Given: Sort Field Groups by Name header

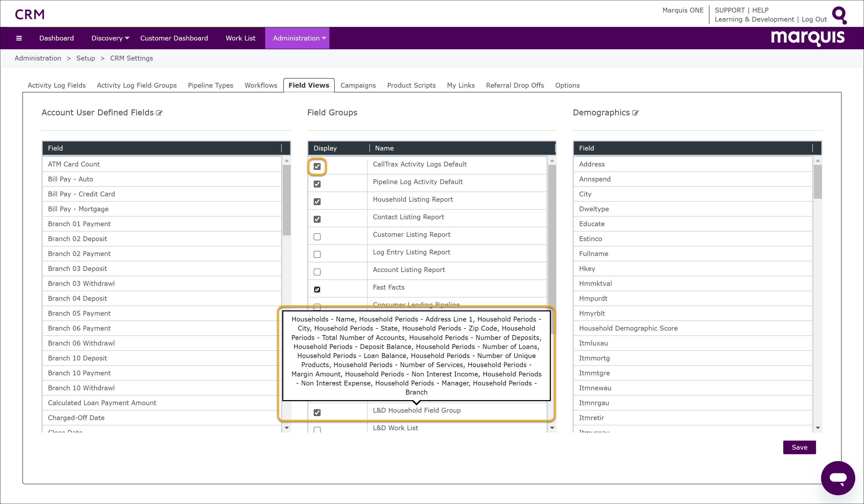Looking at the screenshot, I should [x=462, y=148].
